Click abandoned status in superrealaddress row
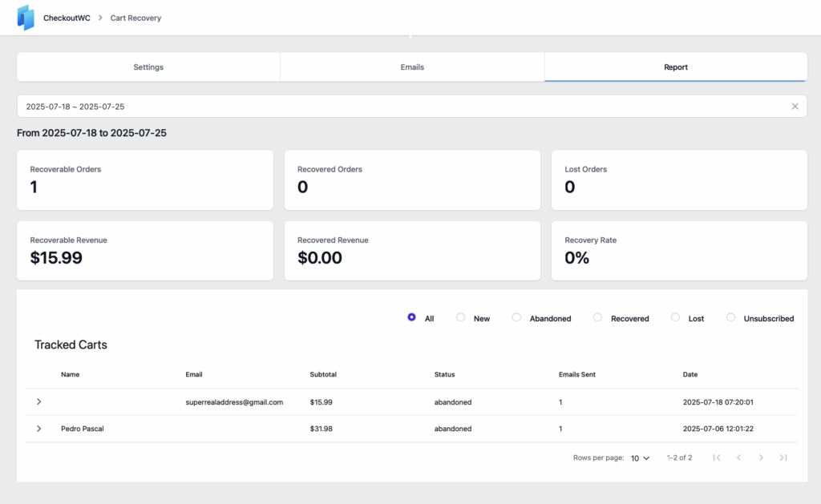821x504 pixels. tap(453, 402)
